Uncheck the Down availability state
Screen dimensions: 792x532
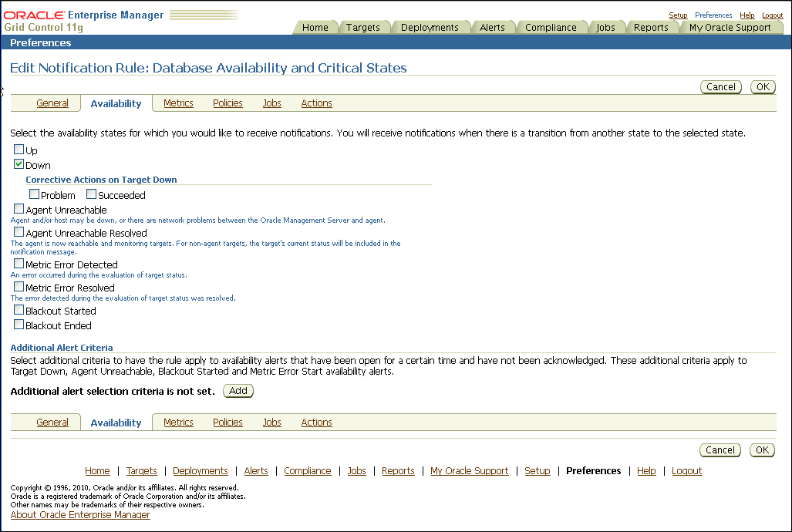[x=19, y=164]
